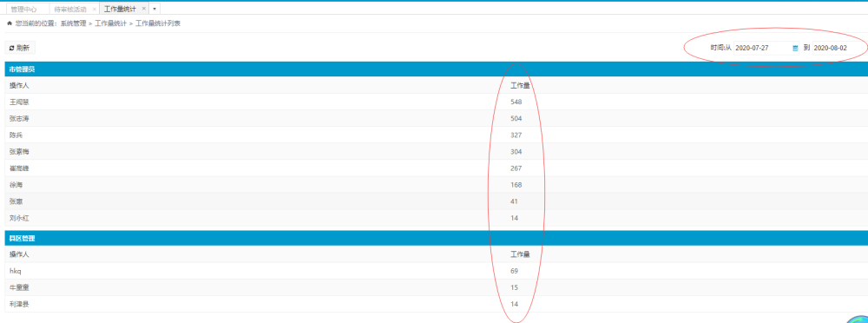Viewport: 868px width, 323px height.
Task: Click 工作量统计 in the breadcrumb path
Action: 108,23
